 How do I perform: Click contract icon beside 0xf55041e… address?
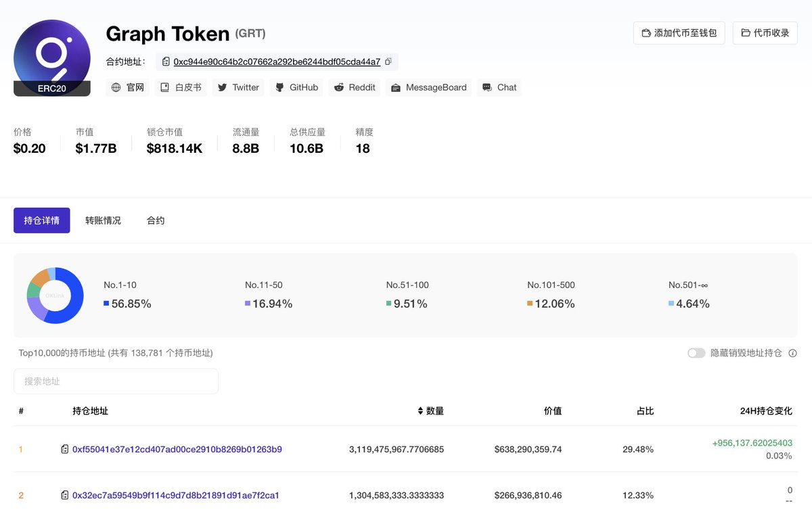[x=65, y=449]
